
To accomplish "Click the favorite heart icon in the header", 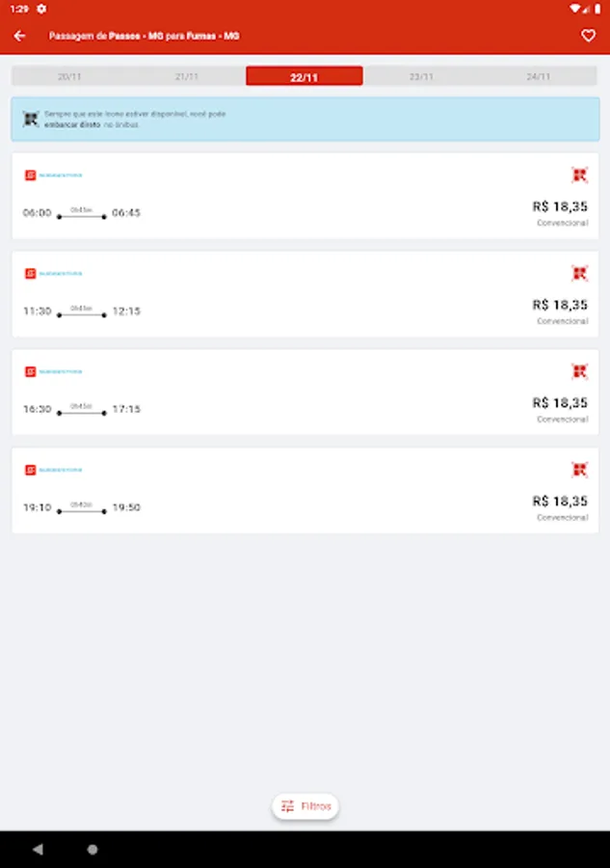I will click(x=588, y=35).
